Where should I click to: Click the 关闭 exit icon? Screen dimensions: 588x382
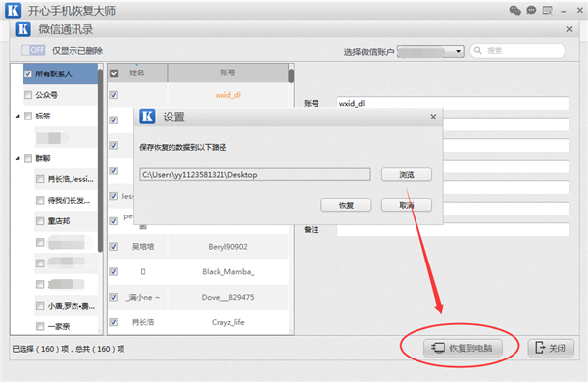(540, 348)
